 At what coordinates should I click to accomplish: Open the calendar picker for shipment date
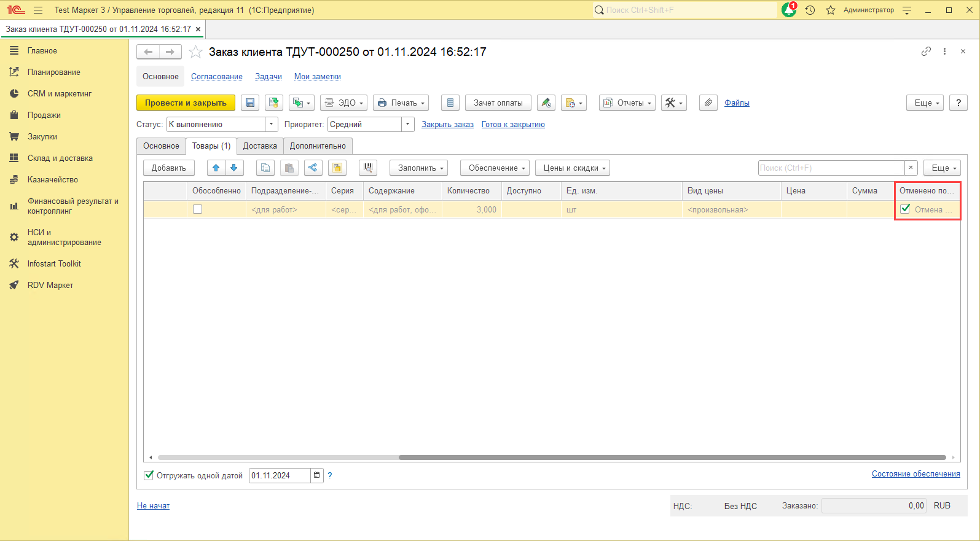pos(317,475)
